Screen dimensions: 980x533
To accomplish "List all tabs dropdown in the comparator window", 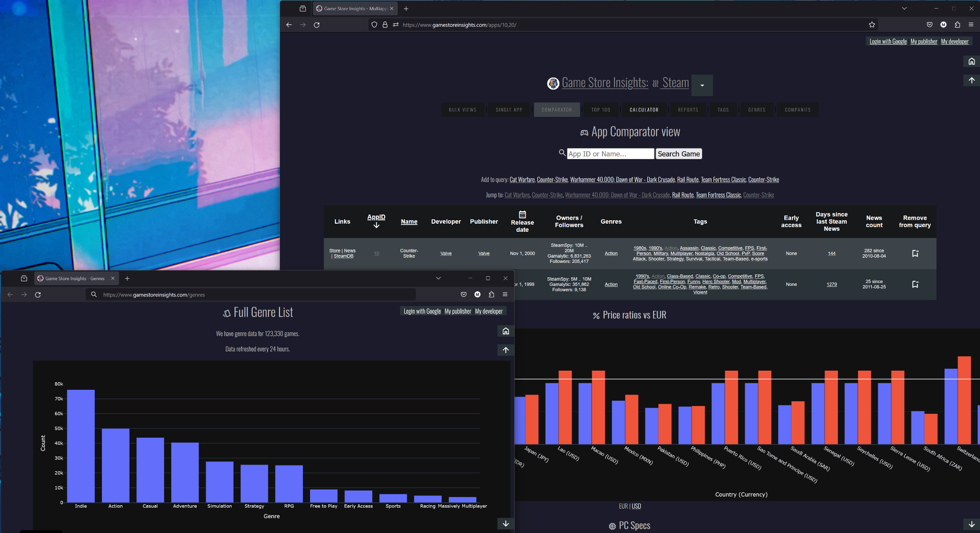I will coord(904,9).
